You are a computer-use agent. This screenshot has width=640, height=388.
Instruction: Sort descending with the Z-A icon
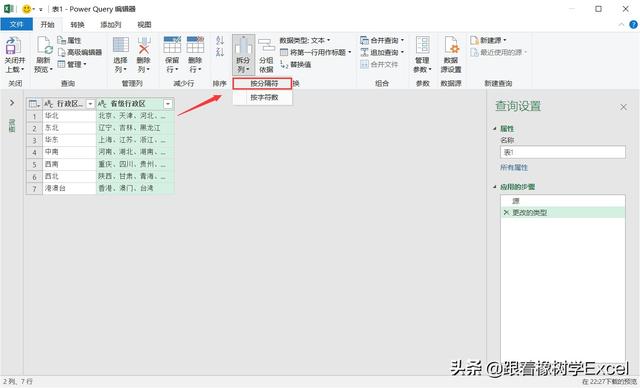(x=220, y=52)
